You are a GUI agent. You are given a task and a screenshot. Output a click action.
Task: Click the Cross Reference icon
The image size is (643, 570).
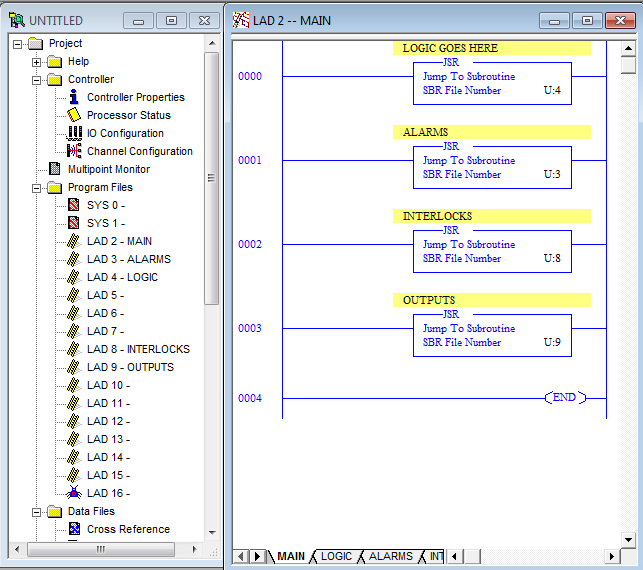pyautogui.click(x=74, y=529)
